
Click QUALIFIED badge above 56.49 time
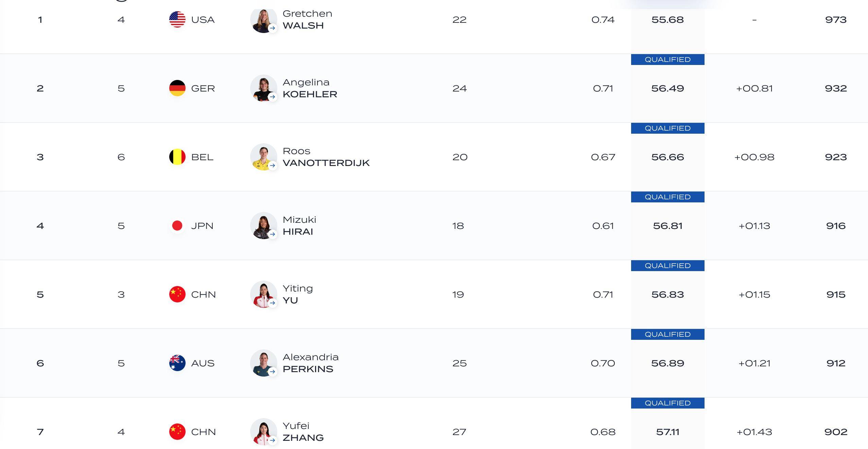pyautogui.click(x=667, y=60)
